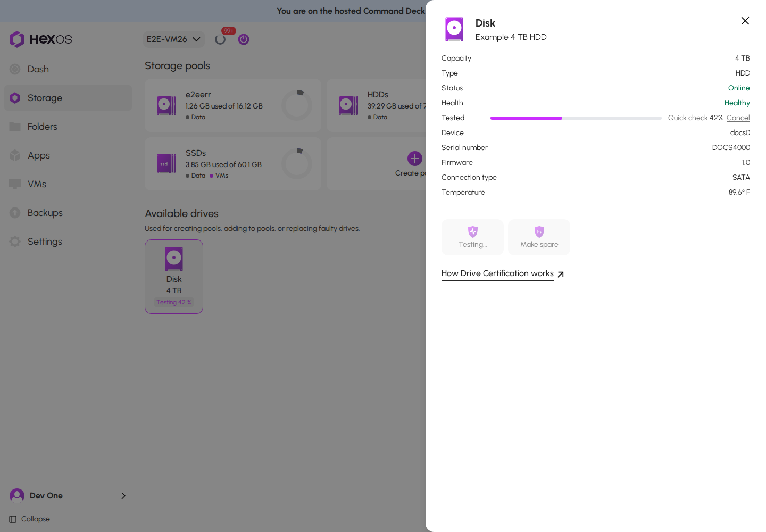This screenshot has width=766, height=532.
Task: Click the Example 4 TB HDD subtitle
Action: tap(511, 37)
